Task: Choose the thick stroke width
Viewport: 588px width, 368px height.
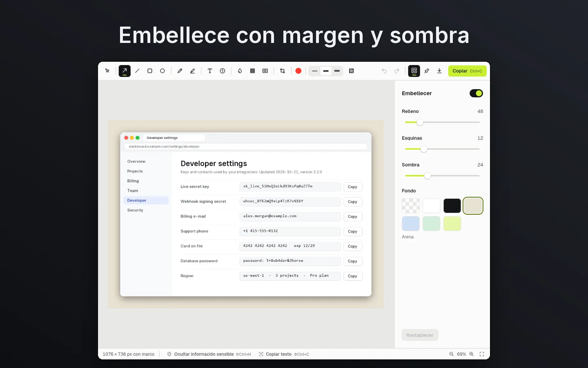Action: [x=337, y=71]
